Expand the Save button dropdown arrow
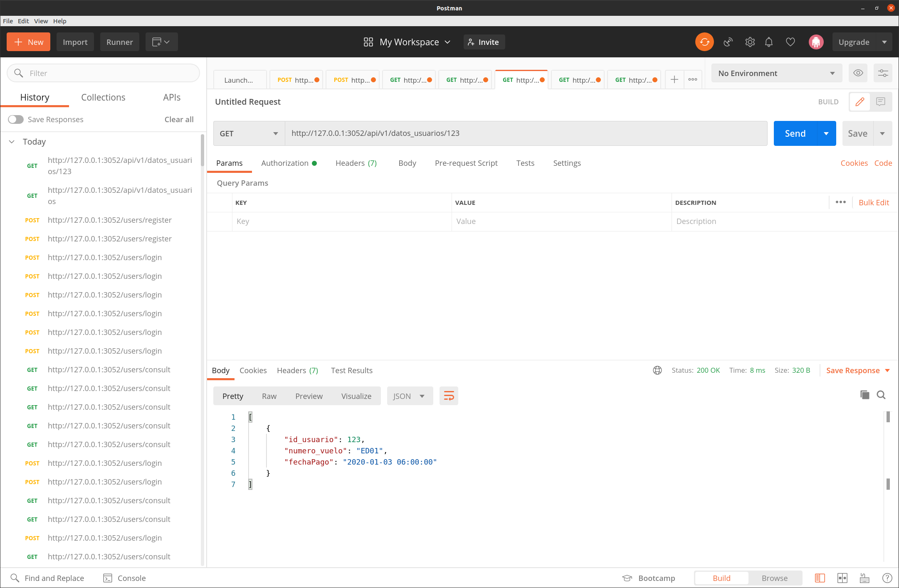Viewport: 899px width, 588px height. [882, 133]
